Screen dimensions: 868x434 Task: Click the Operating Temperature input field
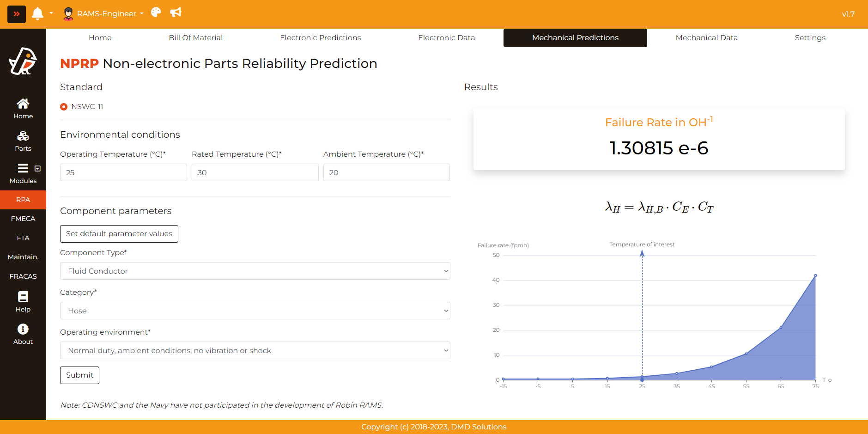[x=123, y=172]
